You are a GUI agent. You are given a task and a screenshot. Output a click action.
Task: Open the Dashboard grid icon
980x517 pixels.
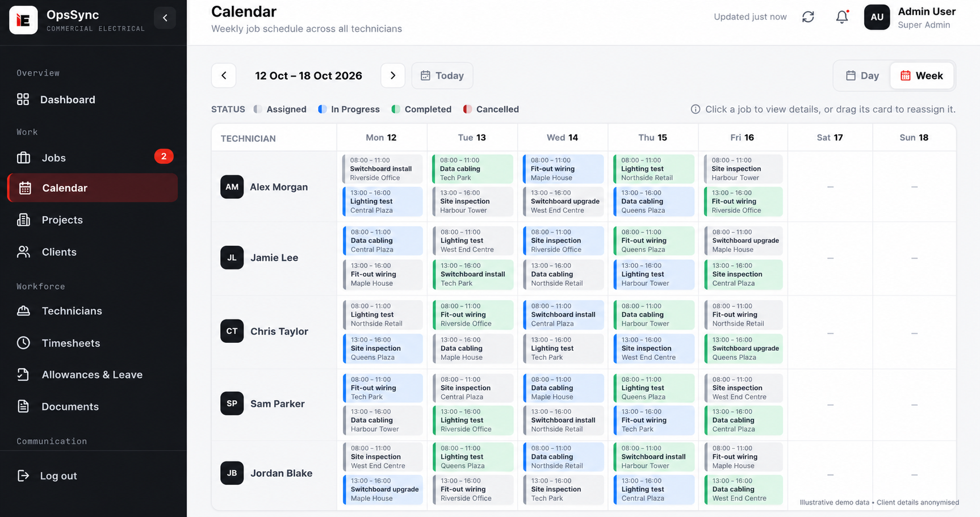coord(23,99)
